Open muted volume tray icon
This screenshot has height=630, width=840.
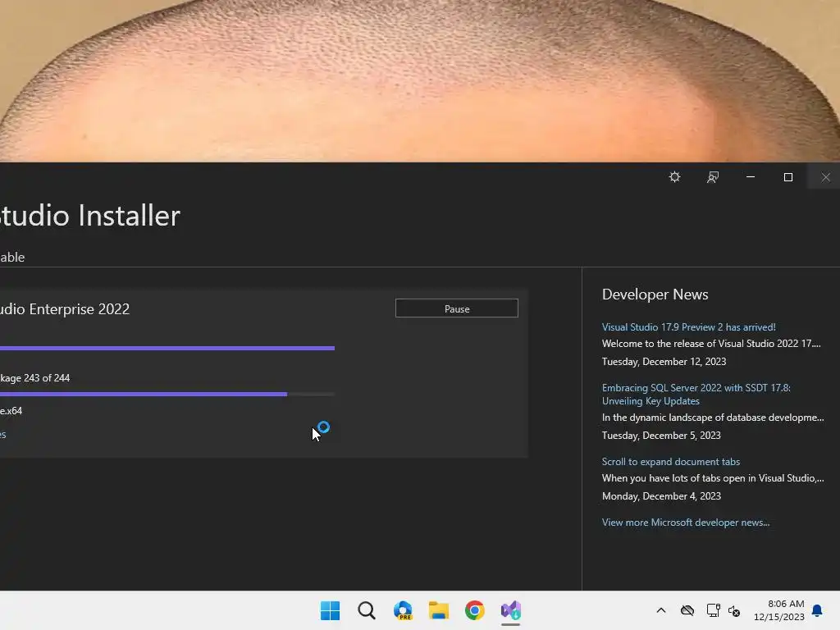[x=734, y=610]
